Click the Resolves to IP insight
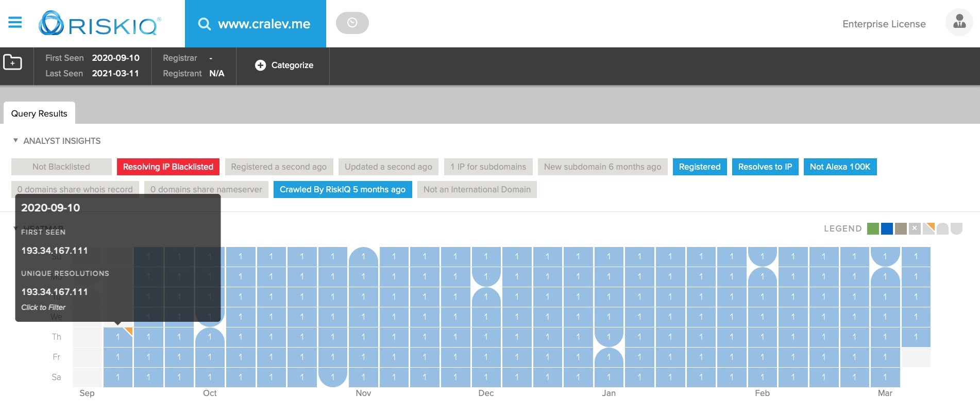This screenshot has width=980, height=411. pos(765,167)
